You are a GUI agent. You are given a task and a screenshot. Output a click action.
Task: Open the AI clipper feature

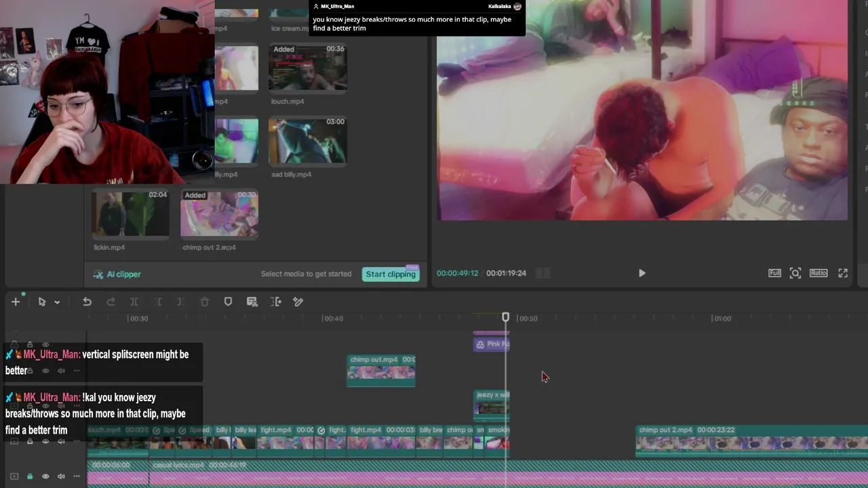(117, 274)
